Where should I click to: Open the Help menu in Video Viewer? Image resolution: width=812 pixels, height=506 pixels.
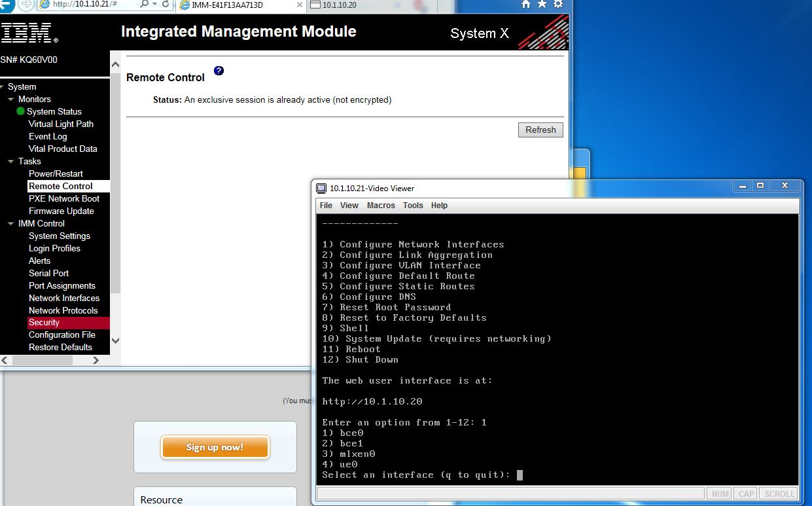pyautogui.click(x=439, y=206)
